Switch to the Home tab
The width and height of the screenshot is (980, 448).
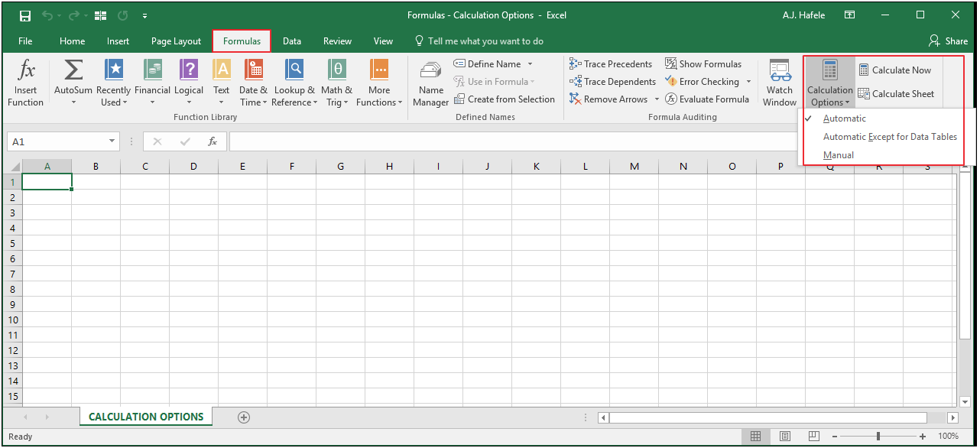coord(73,41)
